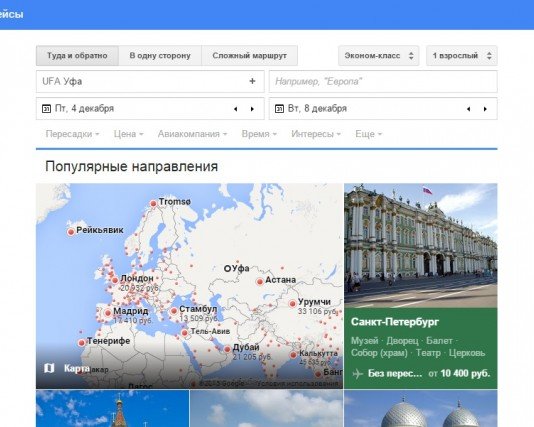Click the UFA Уфа origin field

point(150,81)
